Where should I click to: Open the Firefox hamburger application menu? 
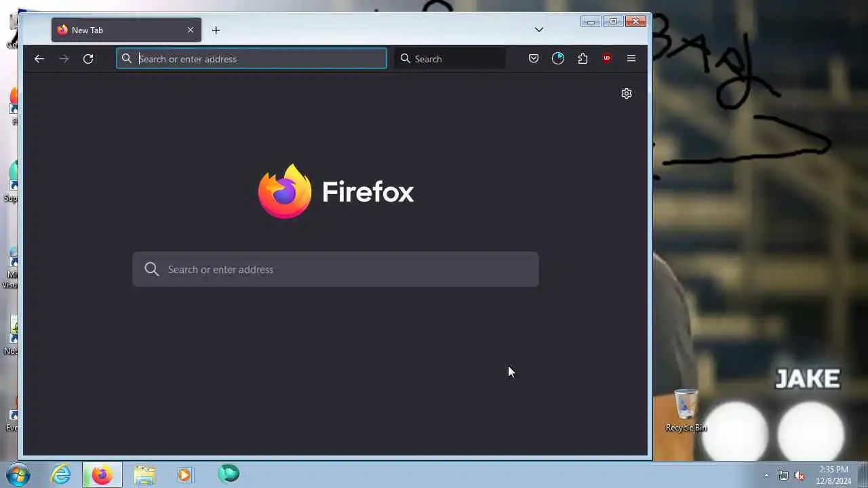[631, 59]
